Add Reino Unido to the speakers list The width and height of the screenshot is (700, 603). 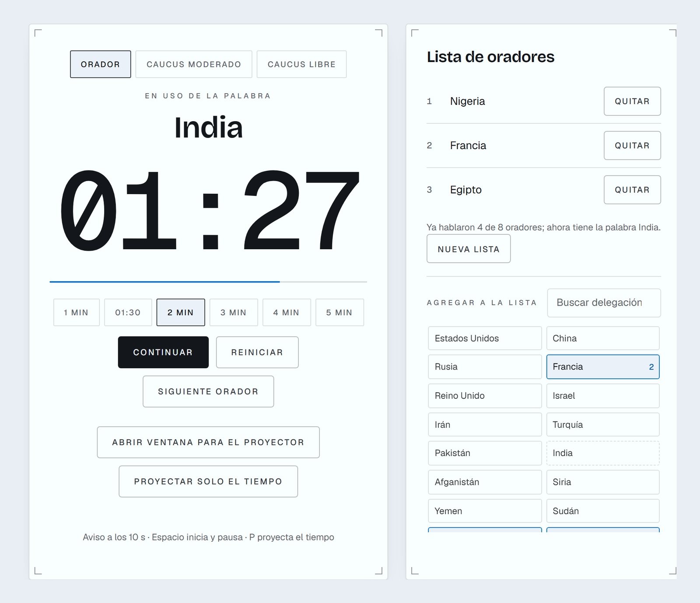pyautogui.click(x=485, y=396)
